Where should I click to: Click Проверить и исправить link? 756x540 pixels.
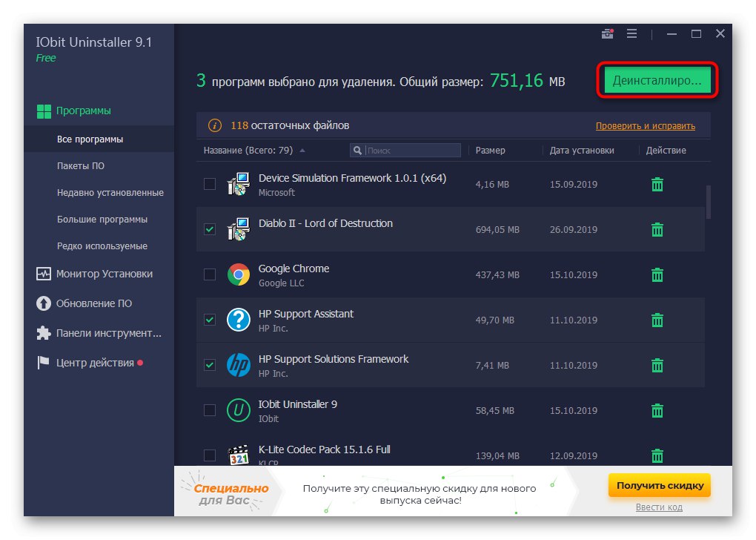(645, 126)
